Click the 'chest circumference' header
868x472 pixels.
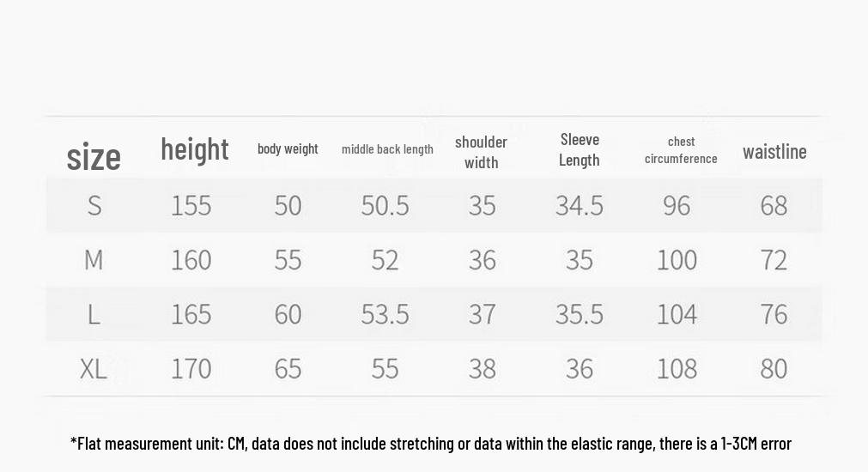(x=681, y=150)
